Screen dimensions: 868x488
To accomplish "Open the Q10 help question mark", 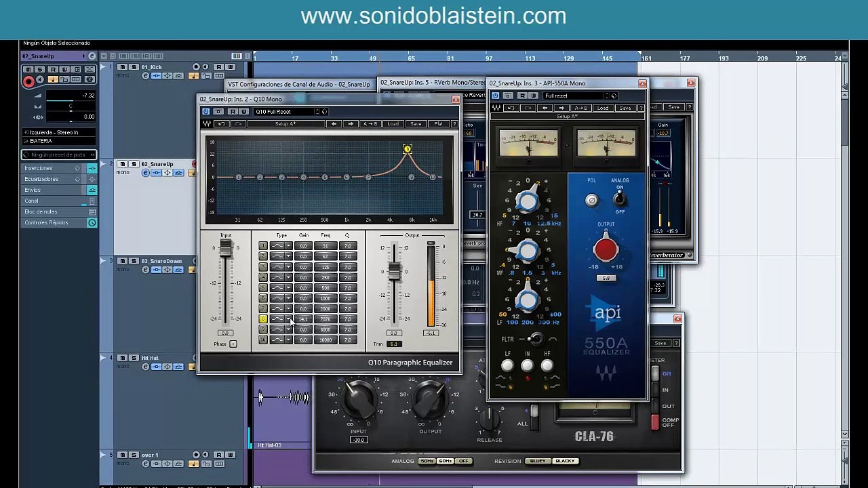I will 454,124.
